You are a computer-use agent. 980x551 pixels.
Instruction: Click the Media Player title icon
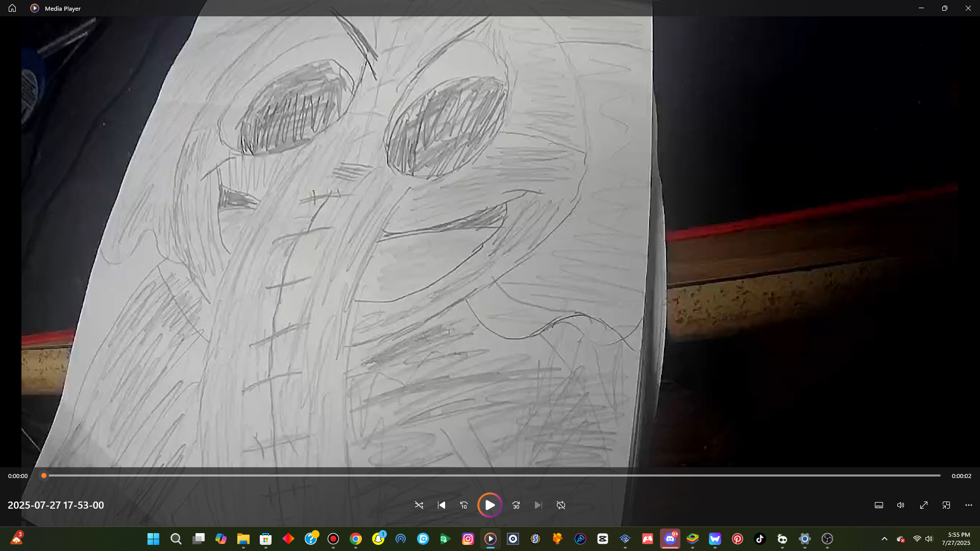click(x=35, y=8)
